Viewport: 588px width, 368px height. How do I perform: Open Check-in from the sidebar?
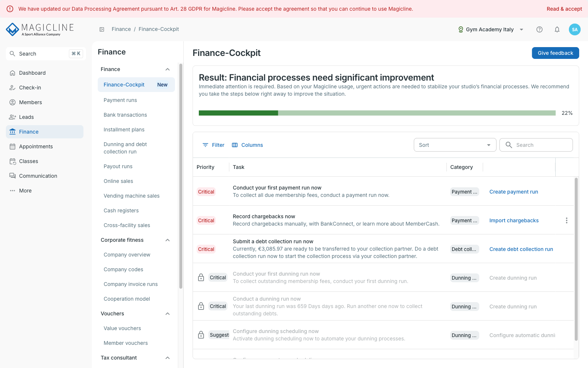point(44,88)
